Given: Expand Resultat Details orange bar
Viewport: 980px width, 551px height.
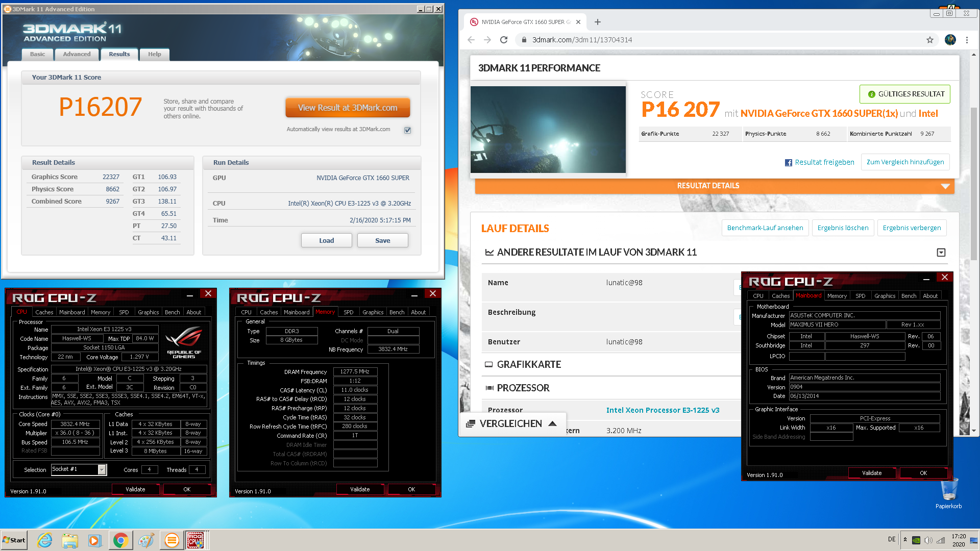Looking at the screenshot, I should pos(715,186).
